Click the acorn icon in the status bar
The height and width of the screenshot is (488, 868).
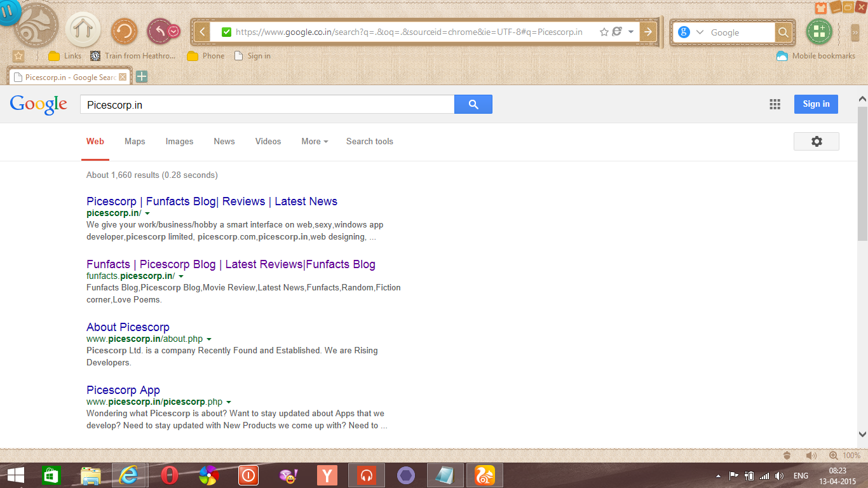(x=787, y=456)
